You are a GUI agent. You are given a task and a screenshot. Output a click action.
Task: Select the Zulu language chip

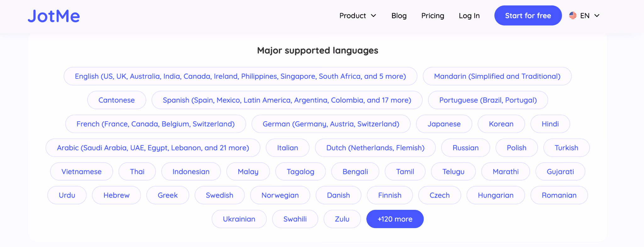pyautogui.click(x=342, y=219)
